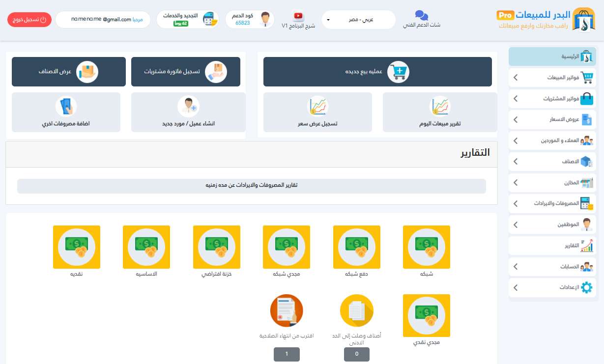Open التقارير from the sidebar menu
The height and width of the screenshot is (364, 604).
pyautogui.click(x=552, y=246)
